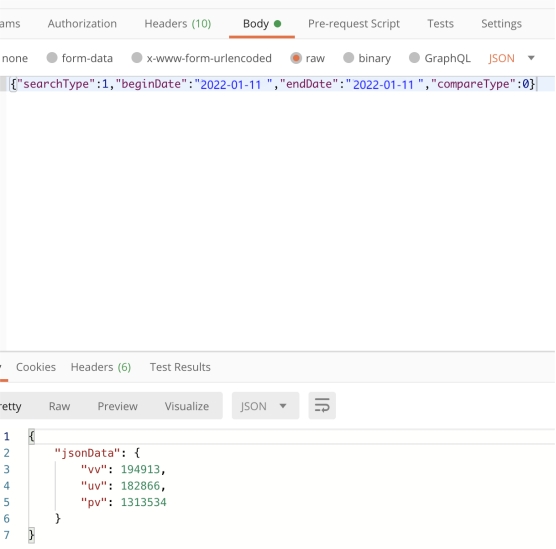The width and height of the screenshot is (556, 549).
Task: Show response Cookies tab
Action: click(x=36, y=367)
